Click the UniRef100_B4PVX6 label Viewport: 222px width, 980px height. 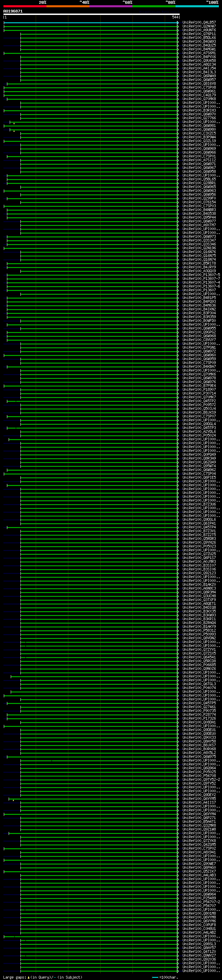pos(199,57)
